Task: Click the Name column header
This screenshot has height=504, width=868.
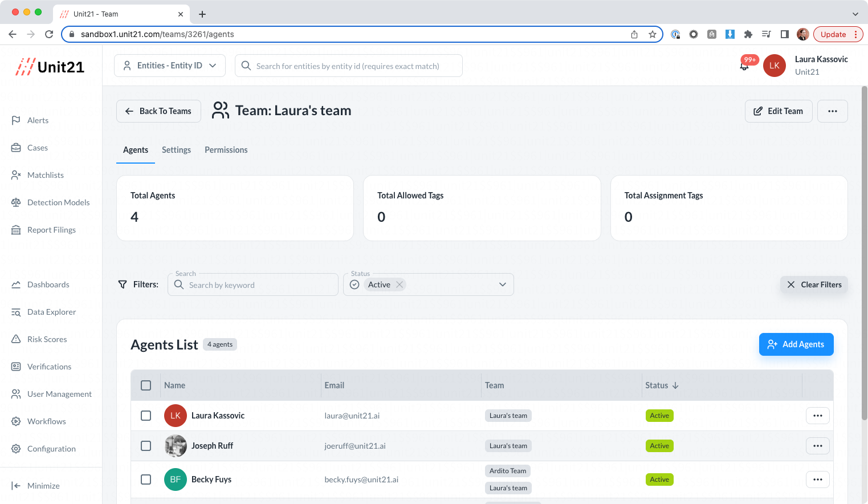Action: pyautogui.click(x=174, y=385)
